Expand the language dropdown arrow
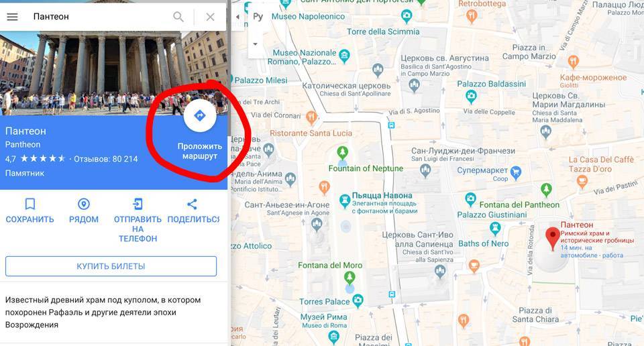The image size is (644, 346). click(255, 44)
